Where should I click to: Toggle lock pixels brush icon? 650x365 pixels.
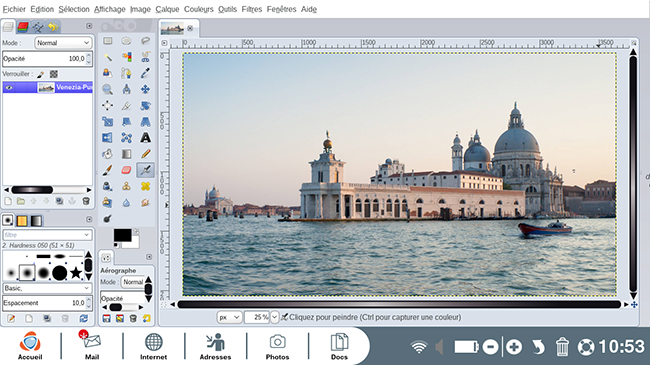click(40, 74)
